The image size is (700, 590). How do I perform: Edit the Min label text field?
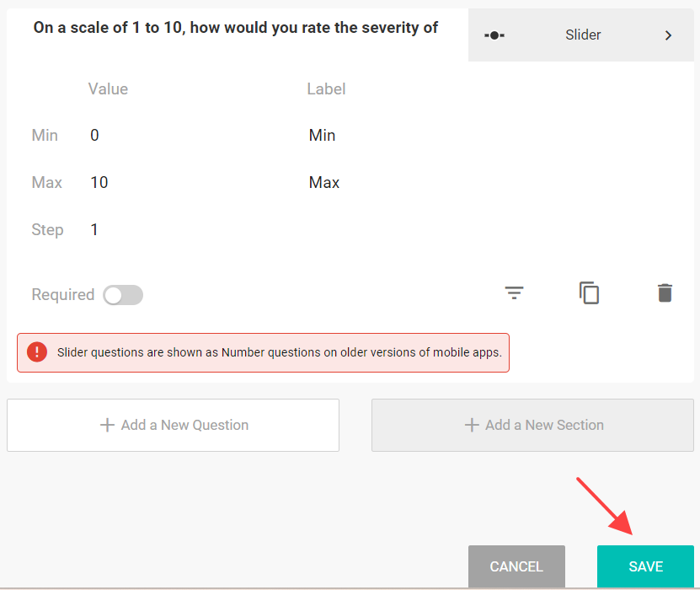click(491, 136)
